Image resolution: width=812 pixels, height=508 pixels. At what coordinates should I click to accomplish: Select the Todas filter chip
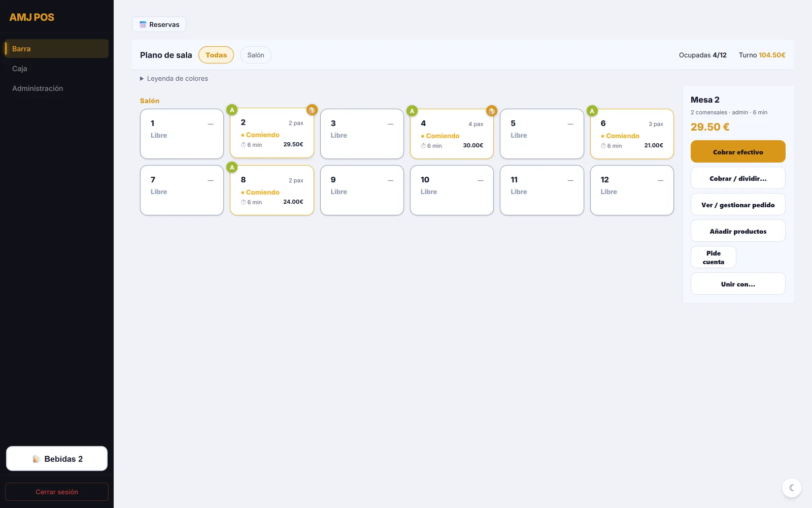tap(216, 55)
